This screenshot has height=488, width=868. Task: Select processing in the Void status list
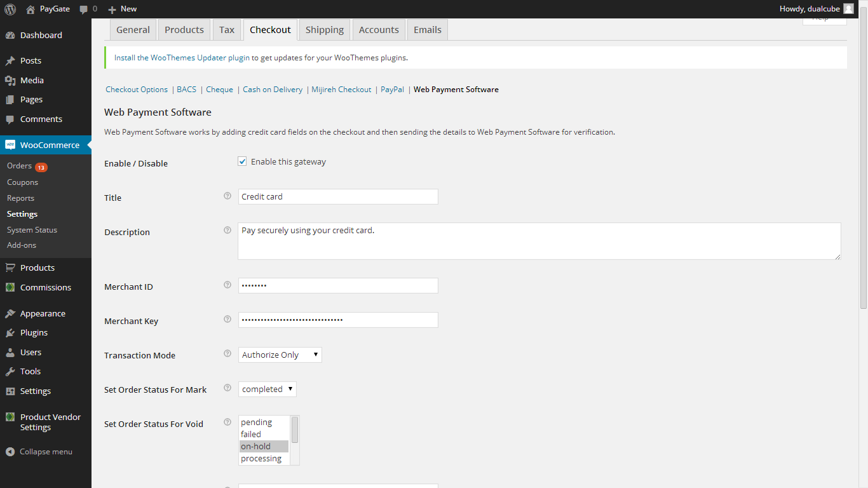point(264,458)
